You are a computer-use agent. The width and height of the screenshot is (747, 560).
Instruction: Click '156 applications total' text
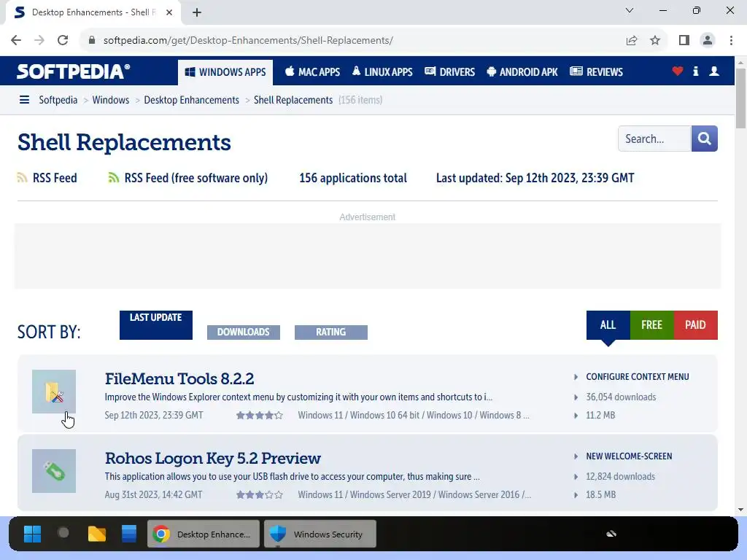[353, 178]
